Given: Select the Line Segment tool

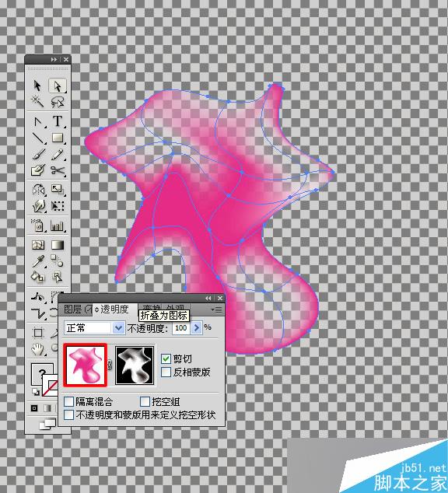Looking at the screenshot, I should (x=38, y=138).
